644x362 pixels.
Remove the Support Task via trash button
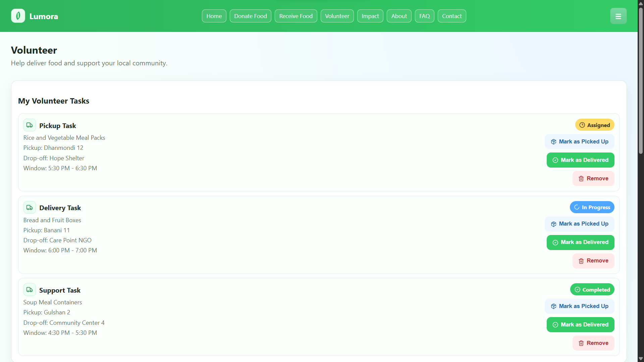tap(593, 343)
